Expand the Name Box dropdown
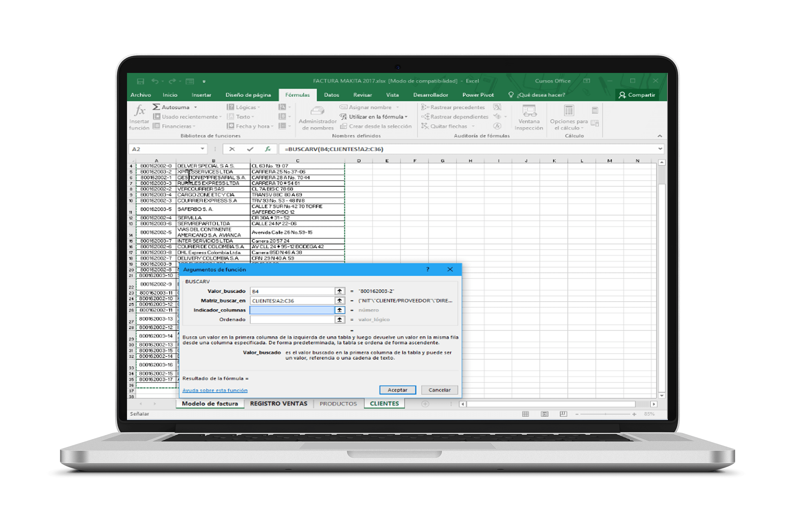The image size is (792, 532). coord(202,149)
